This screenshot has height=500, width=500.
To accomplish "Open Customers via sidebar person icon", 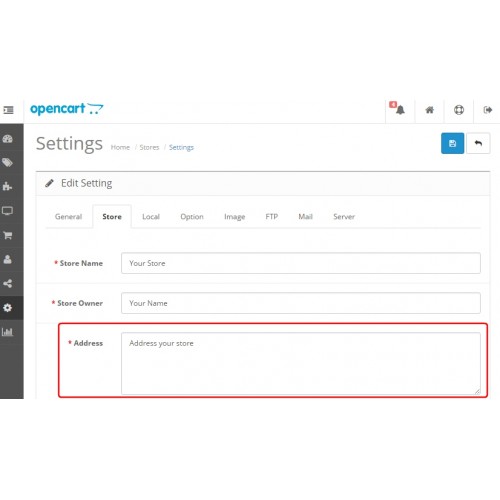I will [x=7, y=259].
